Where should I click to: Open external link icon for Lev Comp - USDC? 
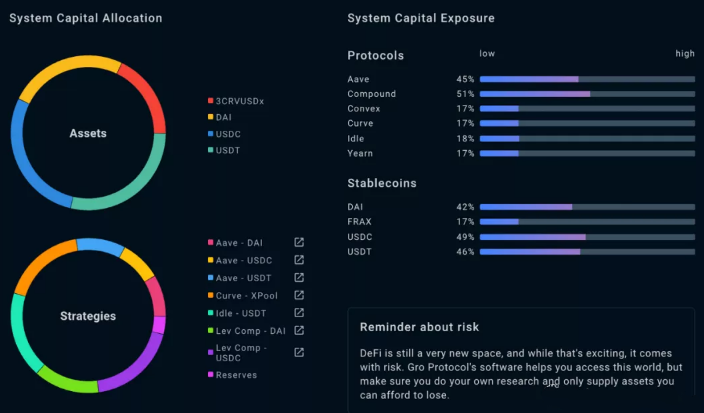299,352
